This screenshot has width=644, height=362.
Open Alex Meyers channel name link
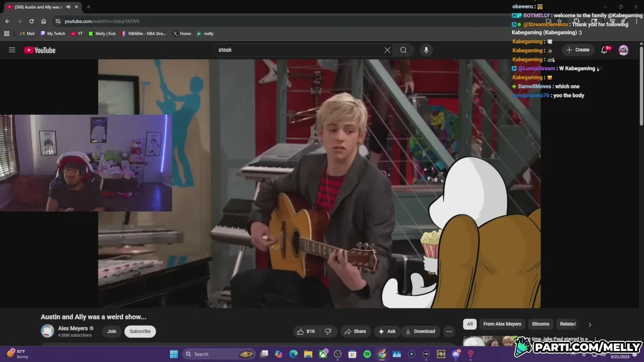point(73,328)
